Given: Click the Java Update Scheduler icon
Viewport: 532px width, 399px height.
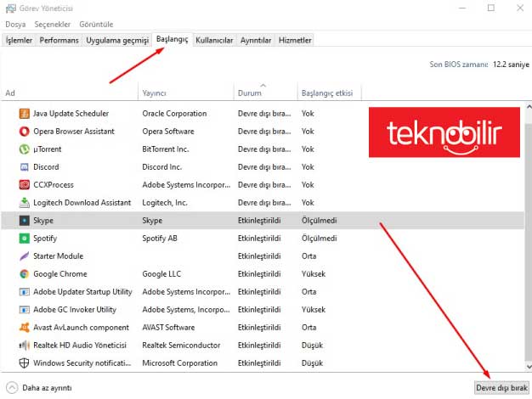Looking at the screenshot, I should coord(24,114).
